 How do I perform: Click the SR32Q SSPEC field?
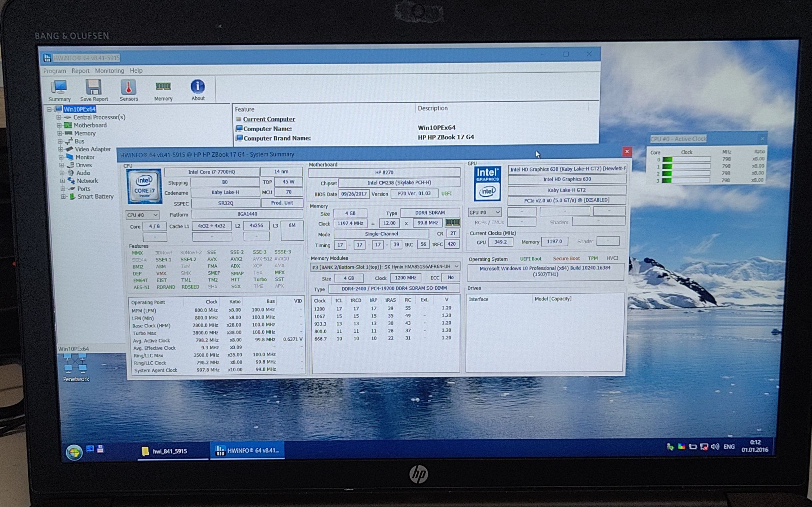coord(225,204)
